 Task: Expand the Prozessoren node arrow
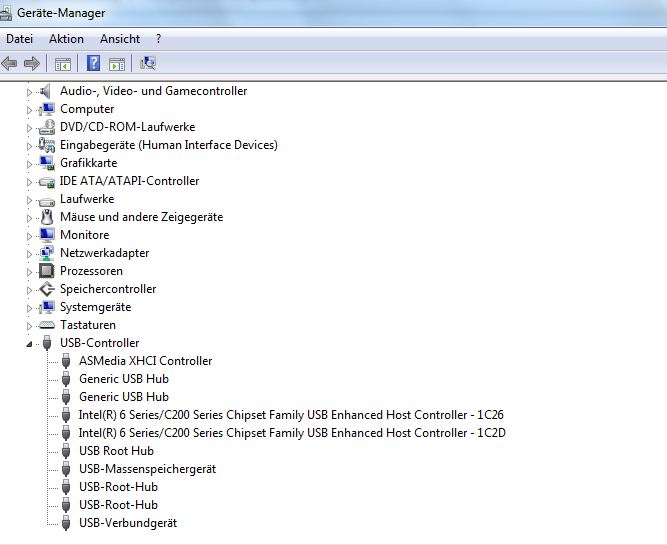tap(29, 272)
